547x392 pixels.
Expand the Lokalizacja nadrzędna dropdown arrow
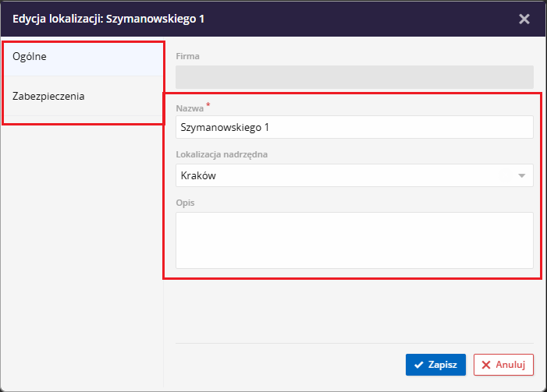tap(521, 175)
